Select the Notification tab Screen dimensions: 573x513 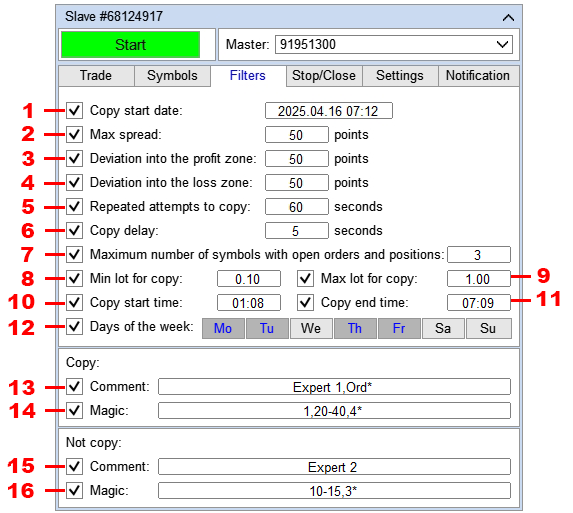(x=478, y=76)
